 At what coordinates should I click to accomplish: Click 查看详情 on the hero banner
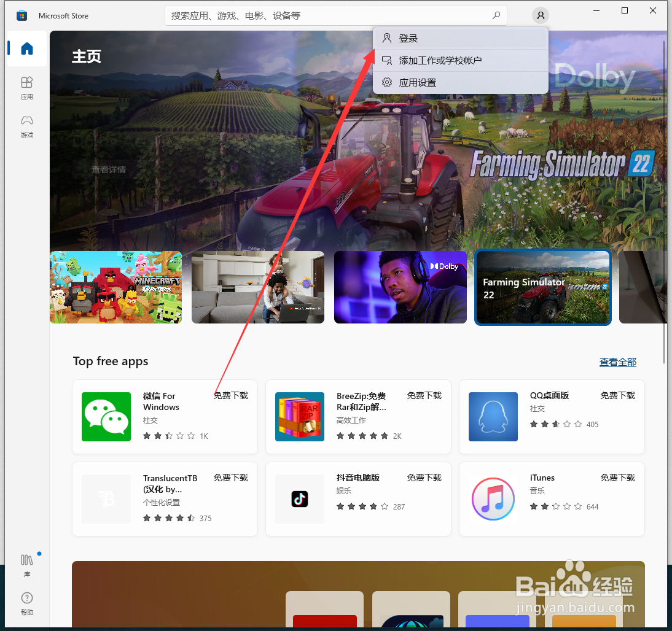pyautogui.click(x=109, y=169)
